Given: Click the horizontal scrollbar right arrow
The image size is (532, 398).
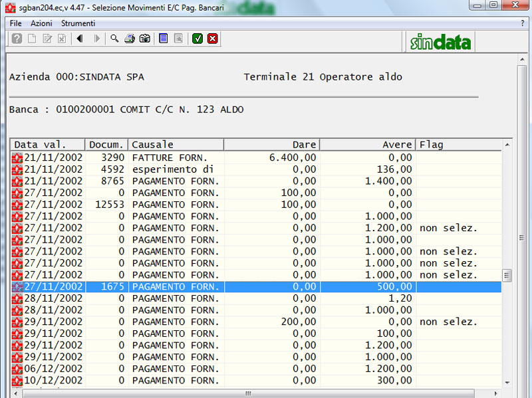Looking at the screenshot, I should pos(495,393).
